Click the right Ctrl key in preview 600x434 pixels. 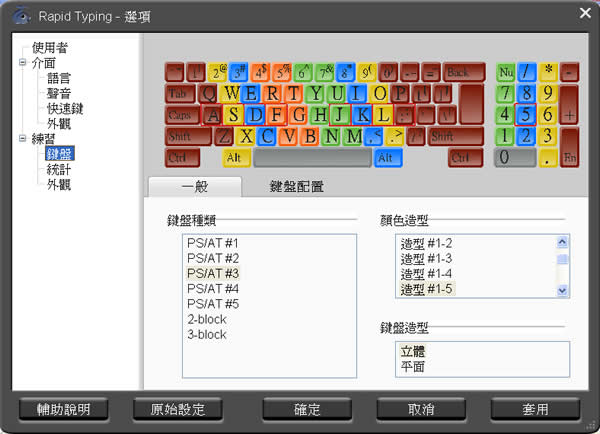[465, 158]
